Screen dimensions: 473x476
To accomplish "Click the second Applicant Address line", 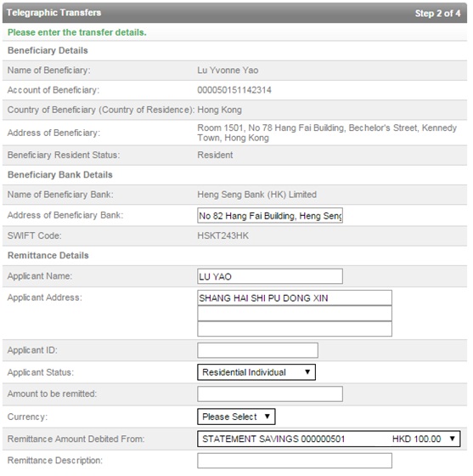I will coord(295,314).
